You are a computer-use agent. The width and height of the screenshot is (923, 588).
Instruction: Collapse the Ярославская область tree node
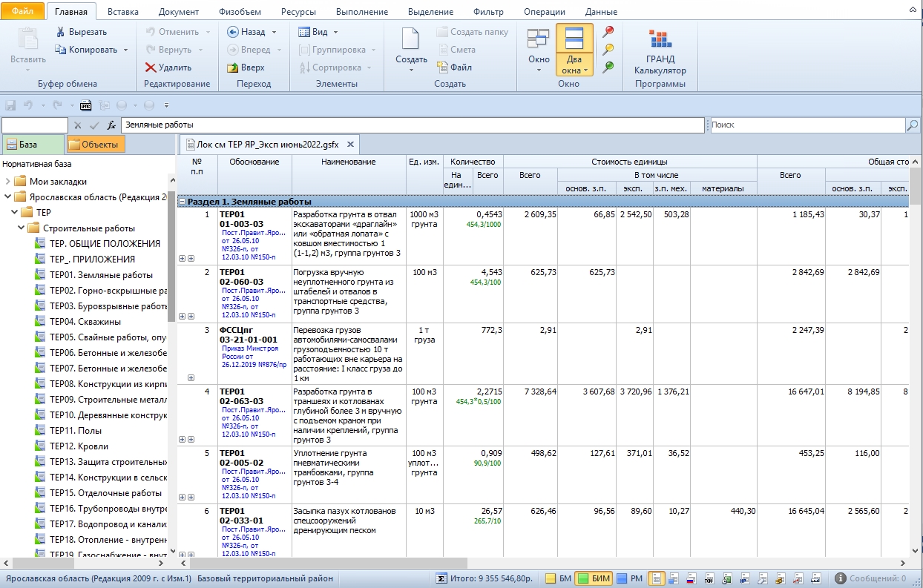click(7, 197)
